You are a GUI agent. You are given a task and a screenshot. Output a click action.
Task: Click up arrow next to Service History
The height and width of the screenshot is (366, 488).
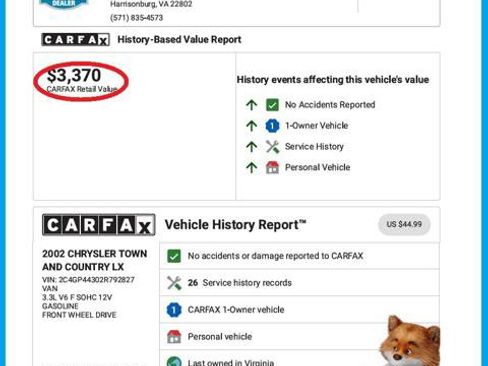coord(252,147)
